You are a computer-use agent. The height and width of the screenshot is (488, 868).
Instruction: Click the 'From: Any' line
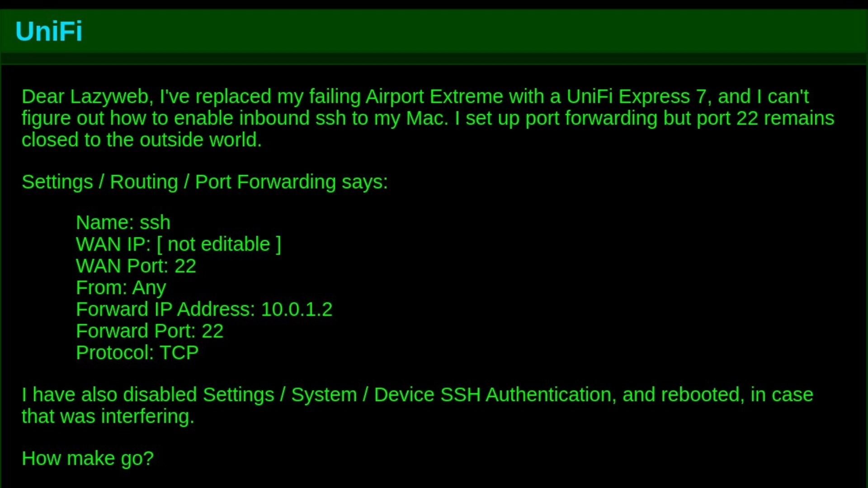tap(121, 288)
